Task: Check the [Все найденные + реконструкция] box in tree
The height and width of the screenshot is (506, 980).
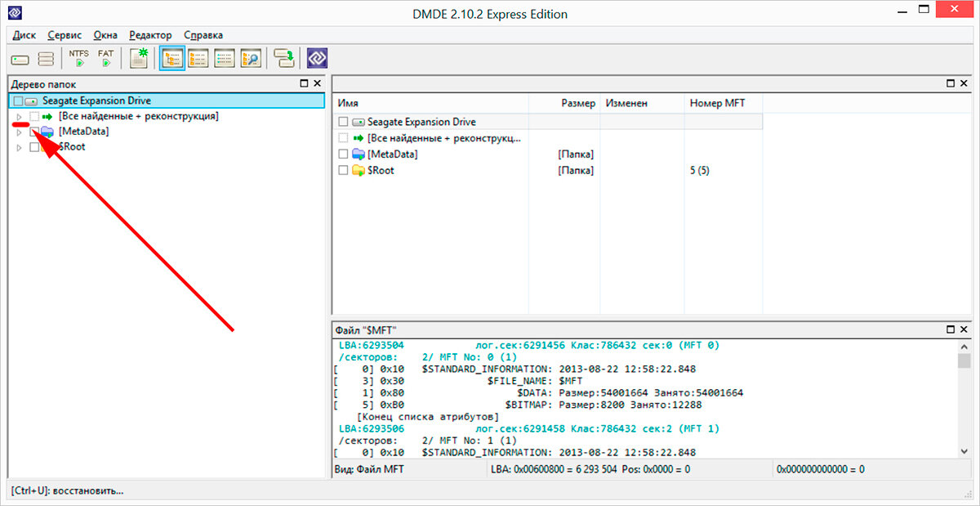Action: [x=34, y=117]
